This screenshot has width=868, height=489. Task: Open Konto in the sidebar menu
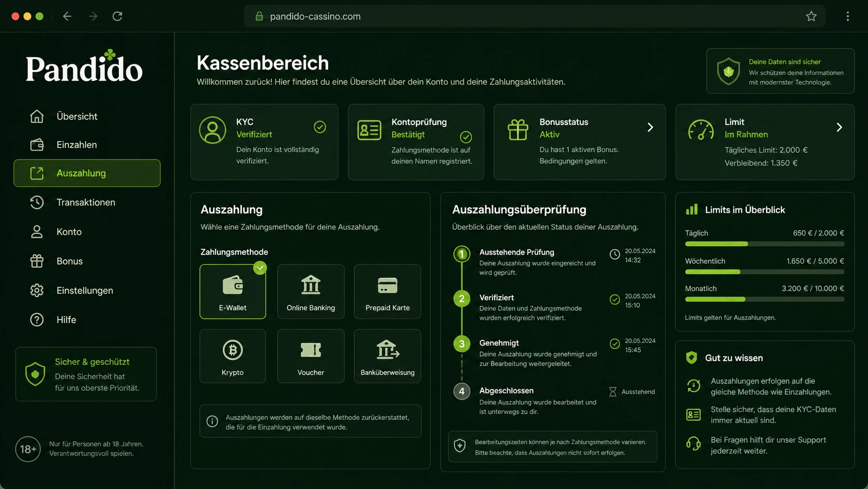click(x=87, y=232)
